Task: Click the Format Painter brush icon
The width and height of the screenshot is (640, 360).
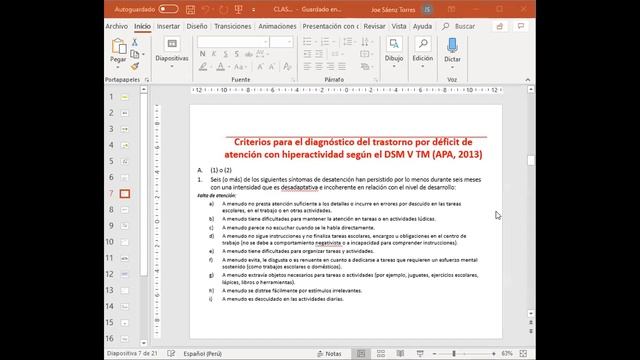Action: click(135, 66)
